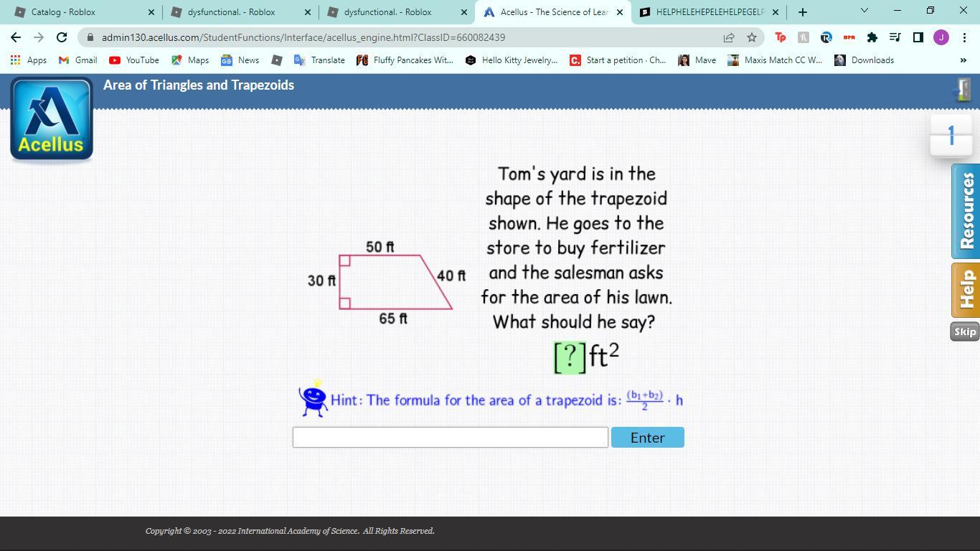
Task: Open the Help side tab
Action: pos(966,290)
